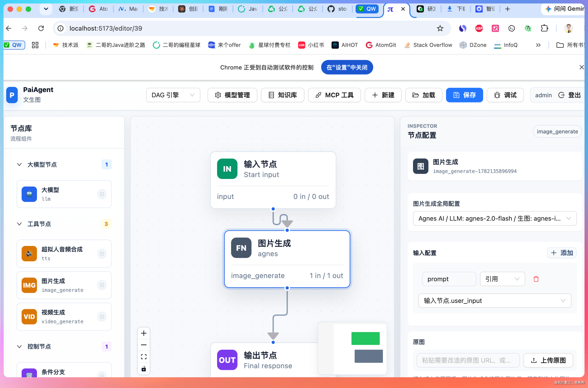
Task: Save the workflow with 保存
Action: [464, 95]
